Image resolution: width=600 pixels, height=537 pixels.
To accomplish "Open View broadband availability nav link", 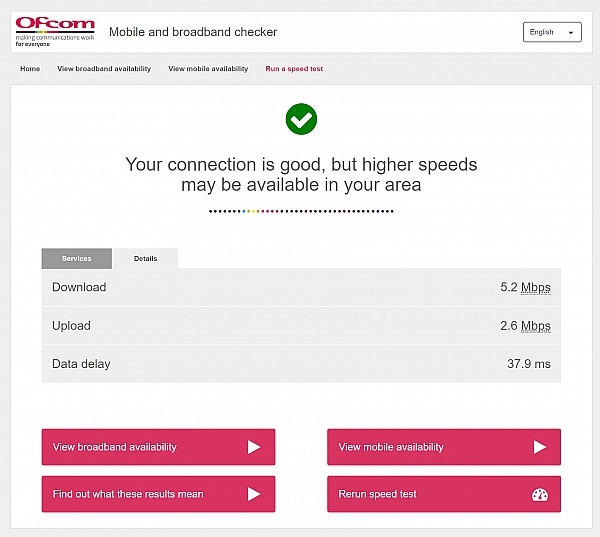I will pyautogui.click(x=104, y=69).
